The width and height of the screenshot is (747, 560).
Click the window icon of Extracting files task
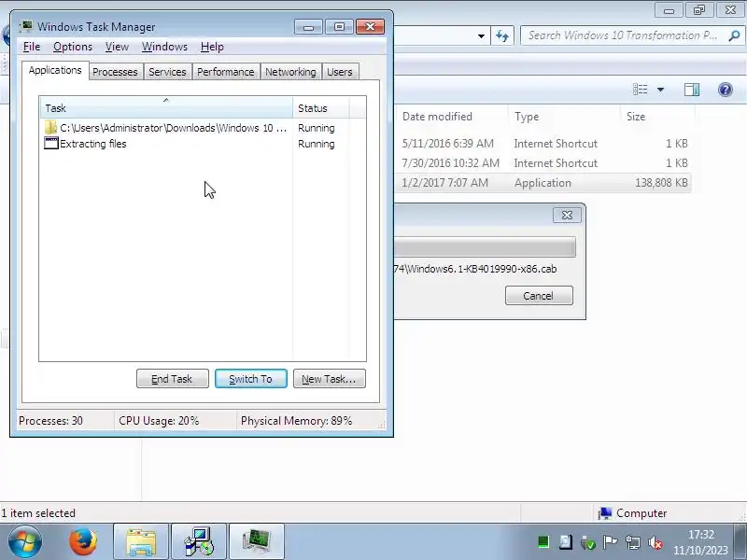(51, 144)
